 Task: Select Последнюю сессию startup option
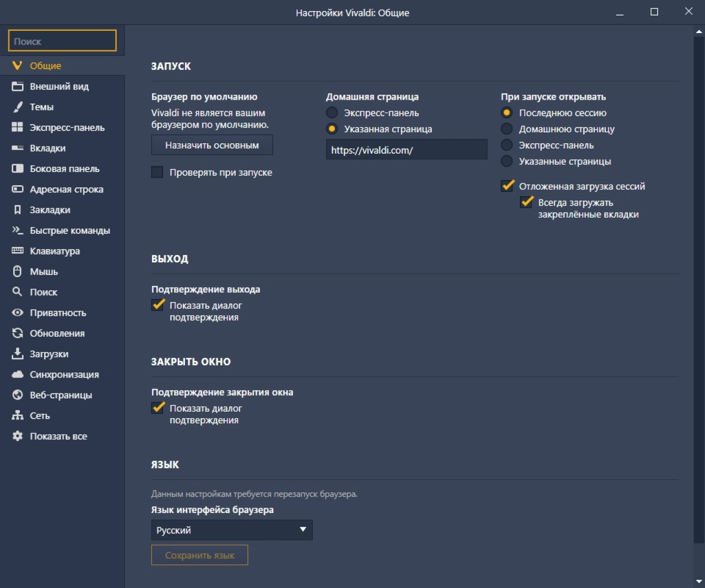pyautogui.click(x=507, y=113)
